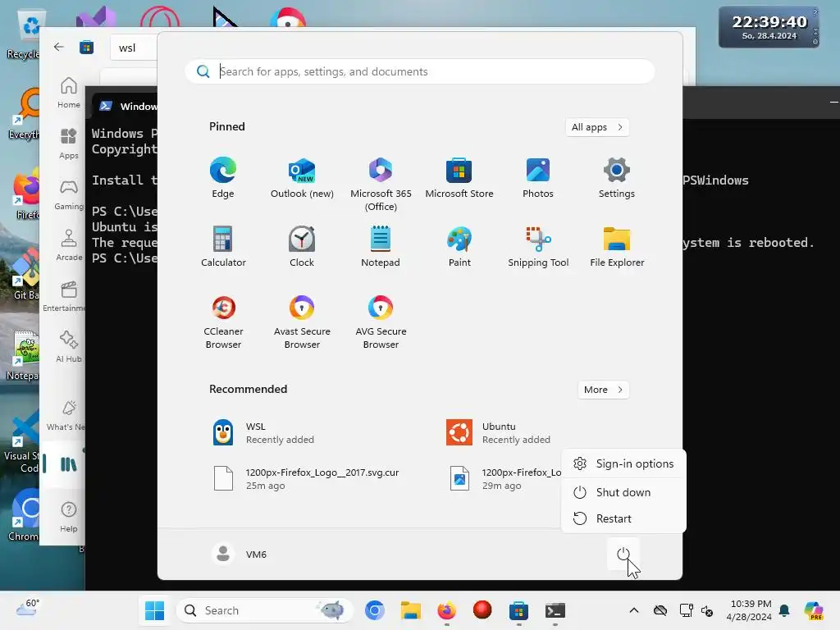This screenshot has height=630, width=840.
Task: Open Library in Store sidebar
Action: pyautogui.click(x=69, y=464)
